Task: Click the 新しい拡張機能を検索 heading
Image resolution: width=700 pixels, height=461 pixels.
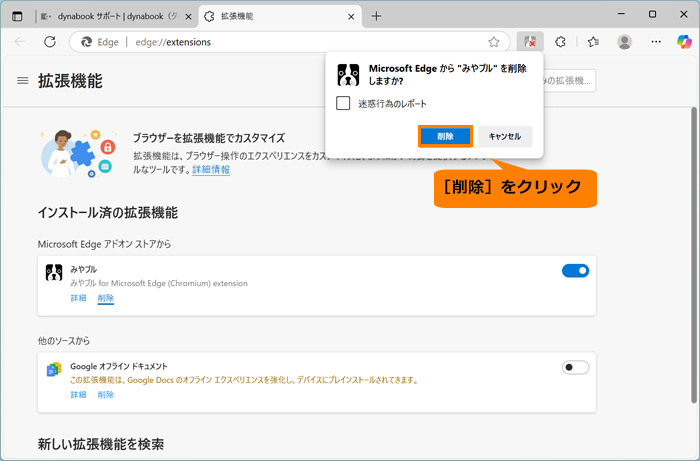Action: [x=101, y=444]
